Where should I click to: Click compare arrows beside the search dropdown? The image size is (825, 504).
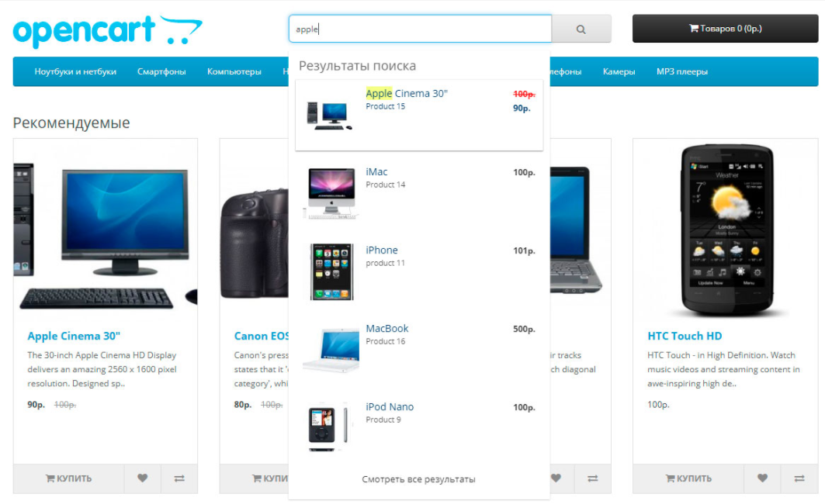(x=593, y=478)
